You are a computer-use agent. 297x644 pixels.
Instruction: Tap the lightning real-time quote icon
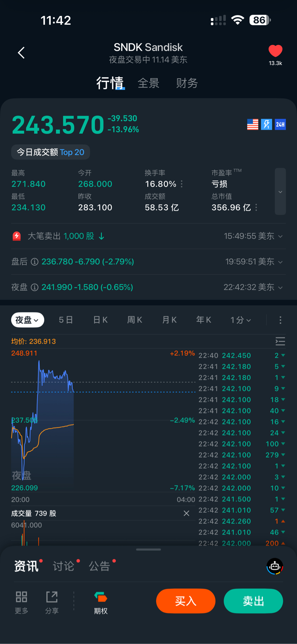pos(266,124)
